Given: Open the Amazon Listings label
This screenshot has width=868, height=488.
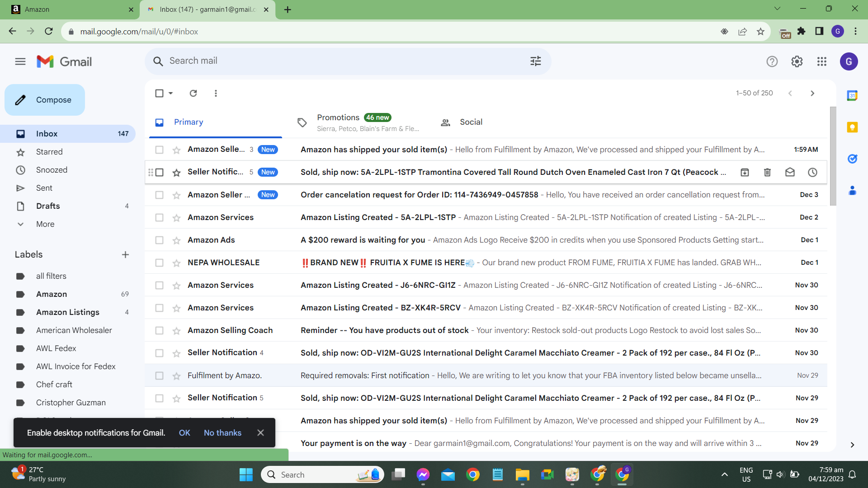Looking at the screenshot, I should coord(68,312).
